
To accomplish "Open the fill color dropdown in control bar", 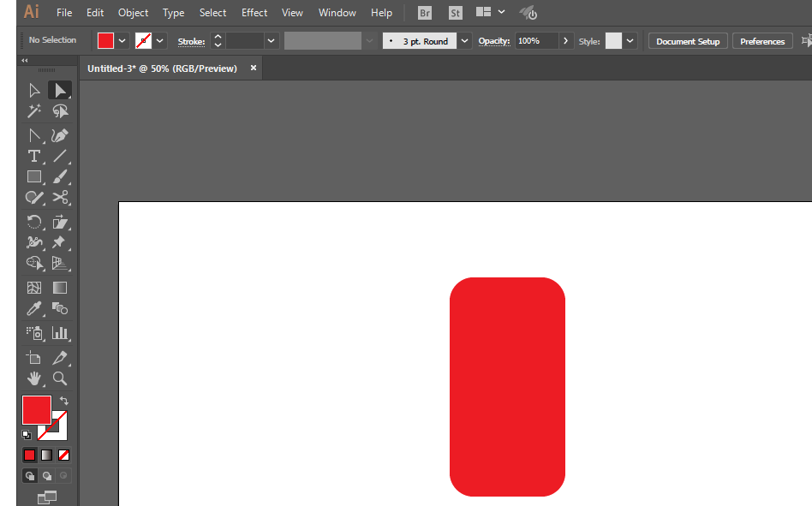I will [122, 41].
